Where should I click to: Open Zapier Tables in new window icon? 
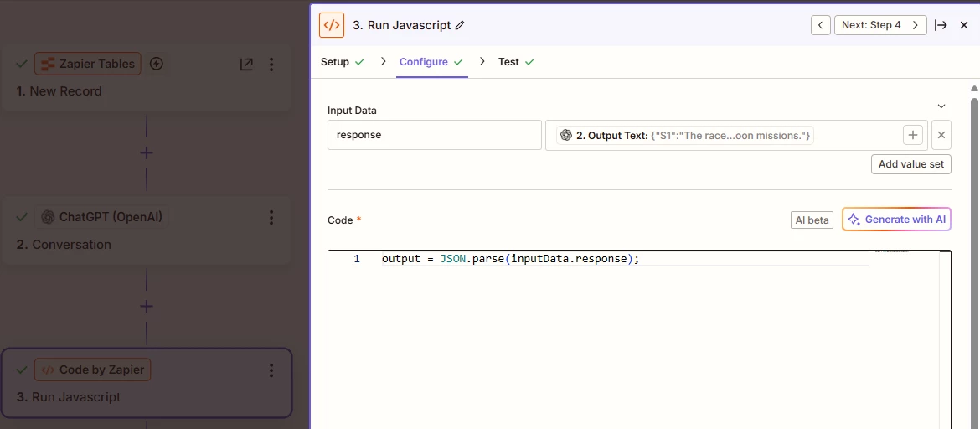coord(246,64)
